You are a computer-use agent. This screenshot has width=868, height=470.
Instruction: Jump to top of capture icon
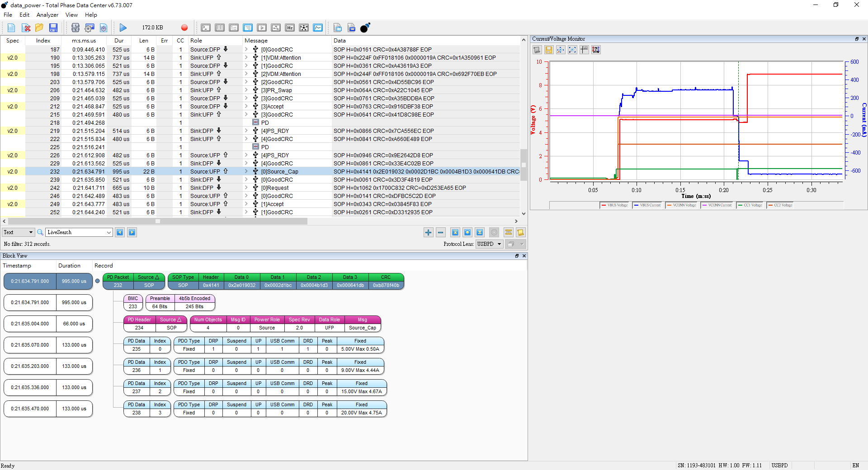[x=455, y=232]
